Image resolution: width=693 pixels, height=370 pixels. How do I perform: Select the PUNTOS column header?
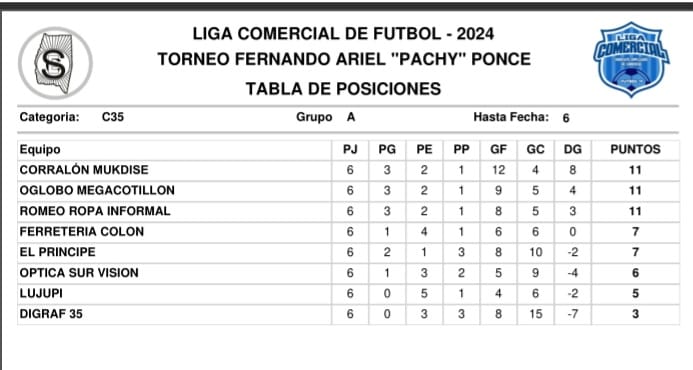point(635,149)
